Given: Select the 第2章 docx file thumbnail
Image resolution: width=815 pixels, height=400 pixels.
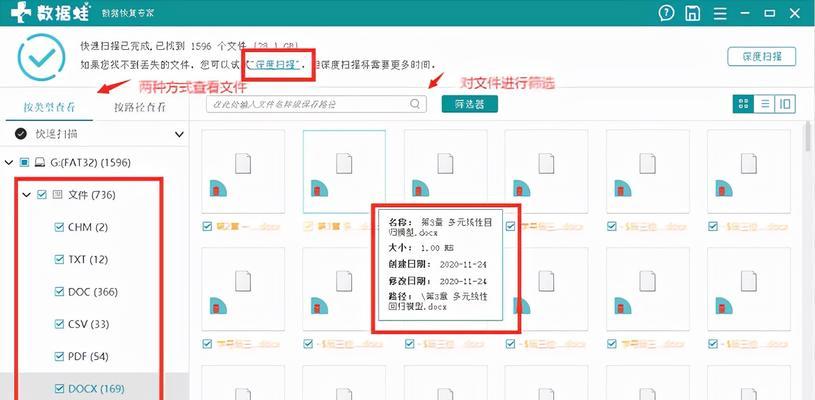Looking at the screenshot, I should click(243, 171).
